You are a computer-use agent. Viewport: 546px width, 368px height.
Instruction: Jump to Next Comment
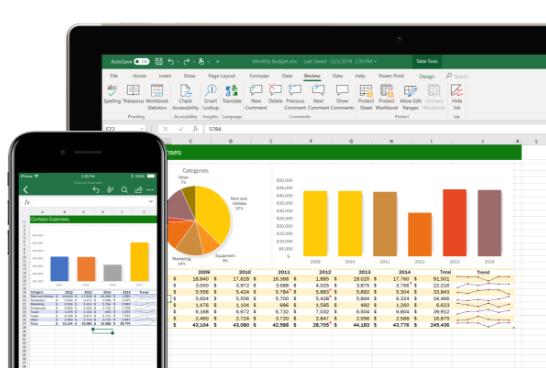(318, 97)
